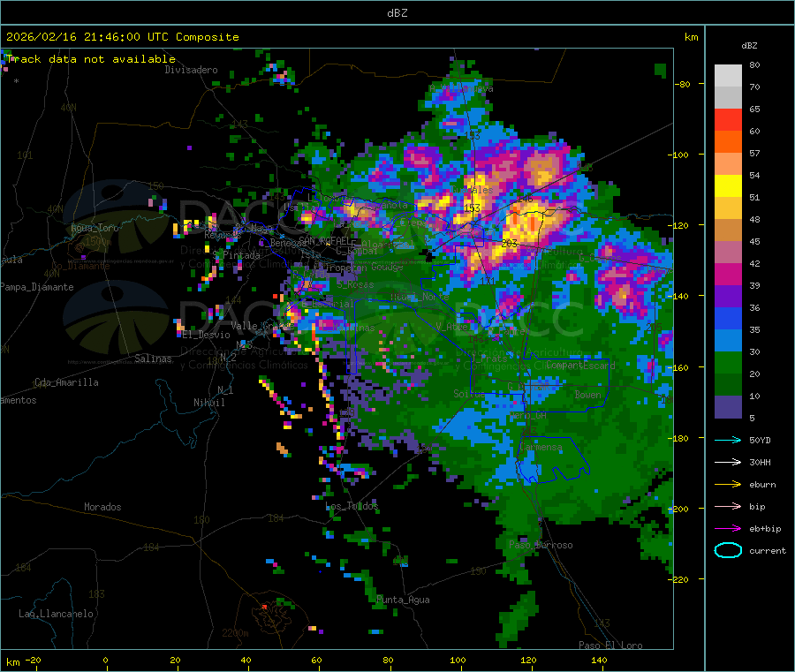Click the Los_Toldos map label
The image size is (795, 672).
point(352,506)
